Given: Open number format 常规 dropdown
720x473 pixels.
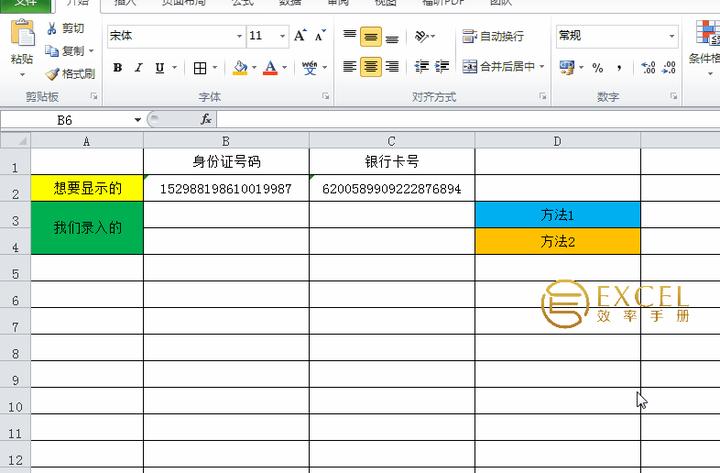Looking at the screenshot, I should point(671,36).
